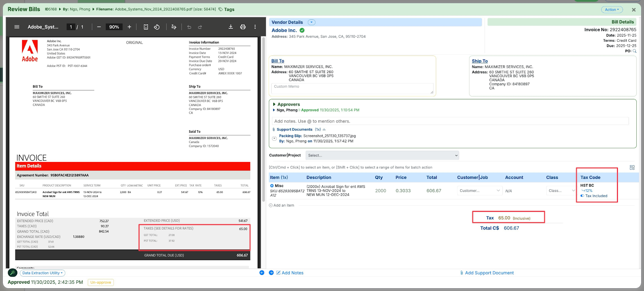Collapse the Approvers section
This screenshot has width=644, height=291.
[x=275, y=105]
